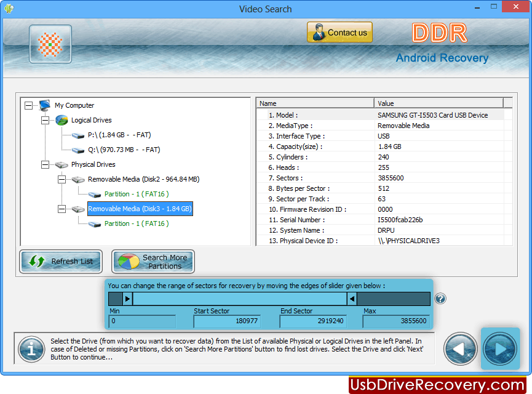Click the Logical Drives globe icon
This screenshot has width=532, height=394.
62,120
